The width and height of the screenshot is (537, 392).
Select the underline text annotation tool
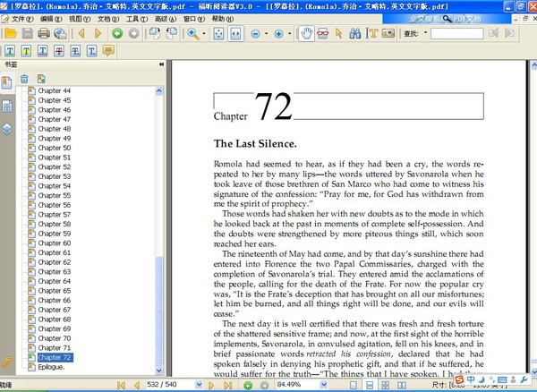click(42, 51)
